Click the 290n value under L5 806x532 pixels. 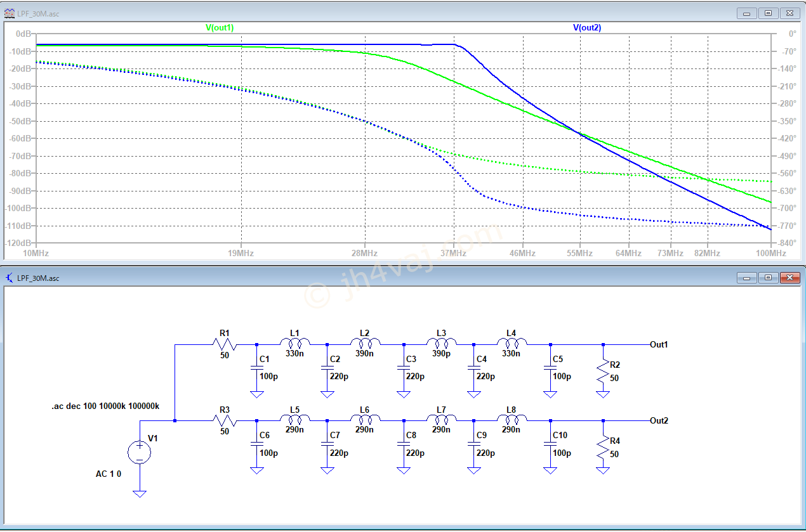(294, 430)
